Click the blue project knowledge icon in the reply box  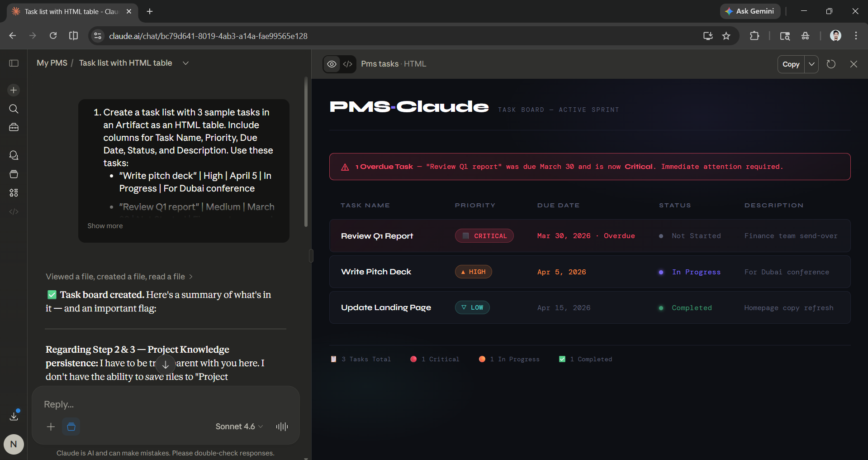(x=71, y=426)
